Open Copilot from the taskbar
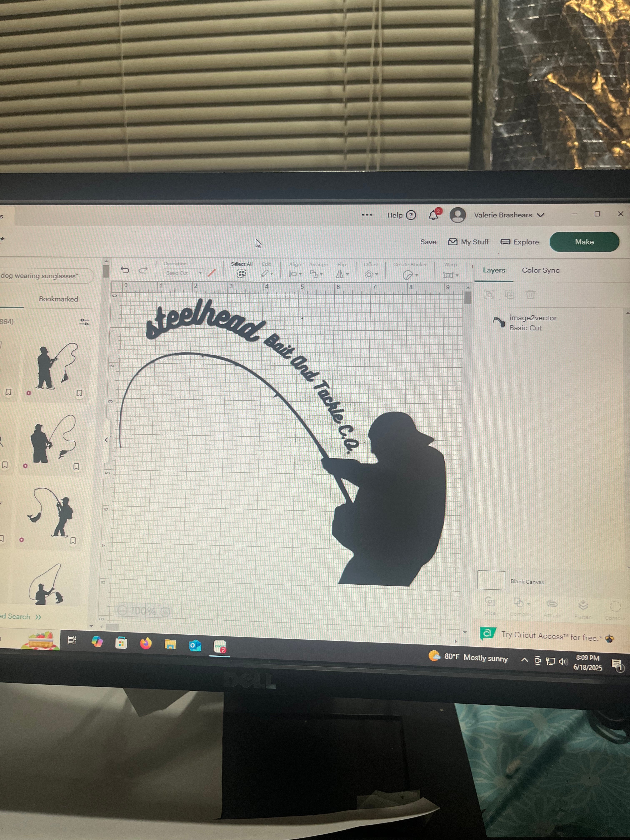This screenshot has width=630, height=840. pos(97,641)
